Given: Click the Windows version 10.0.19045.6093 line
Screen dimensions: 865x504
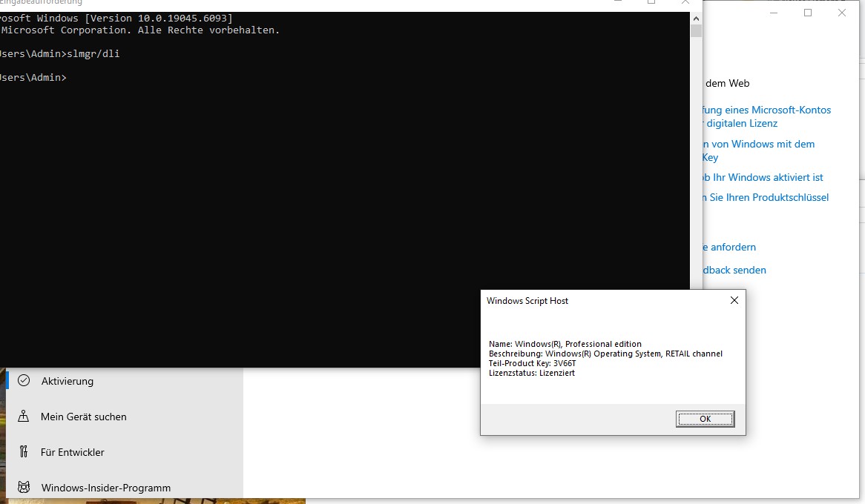Looking at the screenshot, I should (116, 19).
